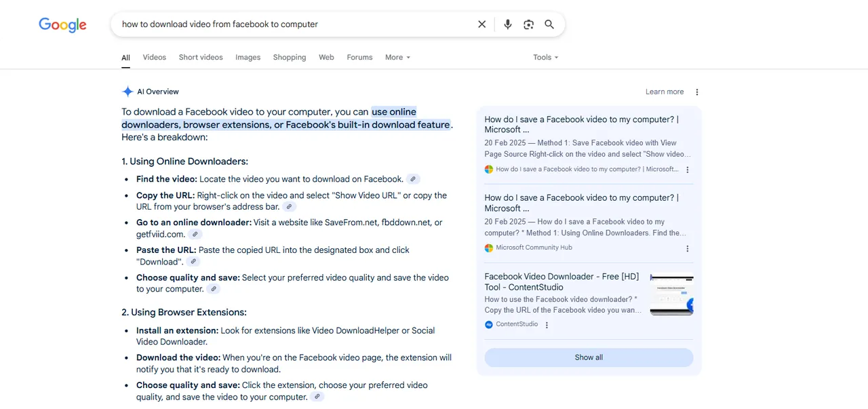
Task: Open three-dot menu beside ContentStudio source
Action: point(547,325)
